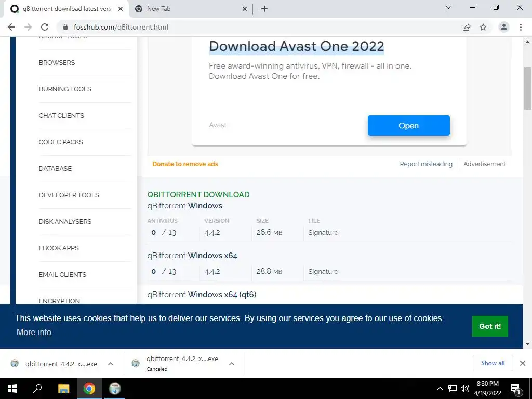The width and height of the screenshot is (532, 399).
Task: Open the ENCRYPTION category
Action: coord(59,301)
